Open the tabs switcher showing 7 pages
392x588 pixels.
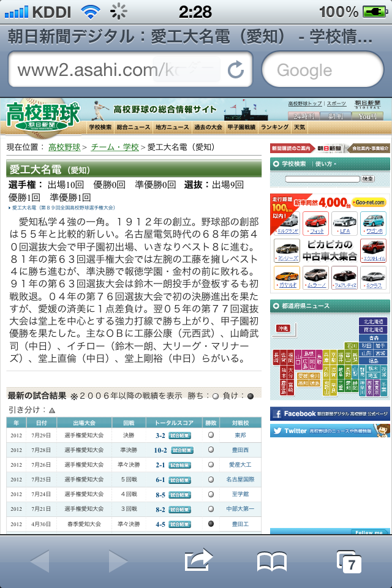[x=349, y=562]
